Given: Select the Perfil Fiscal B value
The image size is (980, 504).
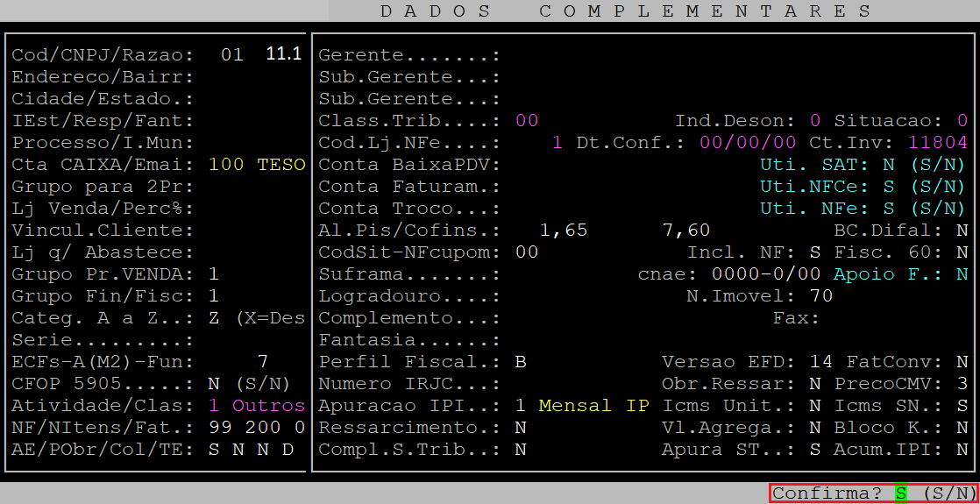Looking at the screenshot, I should click(x=521, y=362).
